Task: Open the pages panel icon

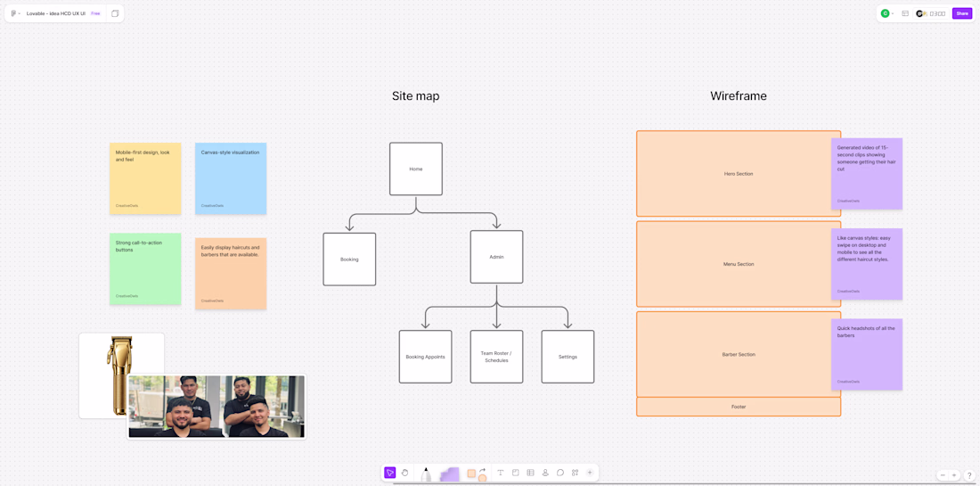Action: [115, 13]
